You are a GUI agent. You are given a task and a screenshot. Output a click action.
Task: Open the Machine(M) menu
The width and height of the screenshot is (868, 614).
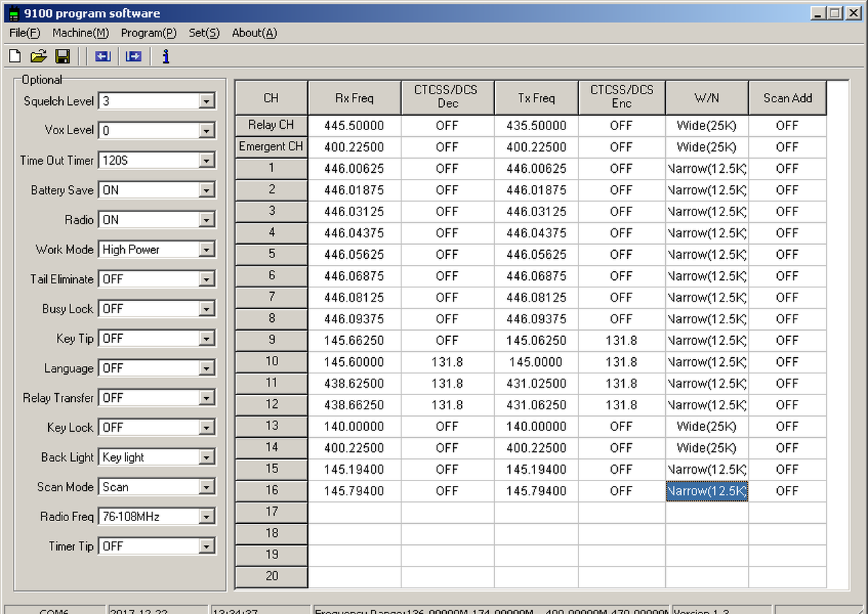[x=81, y=33]
